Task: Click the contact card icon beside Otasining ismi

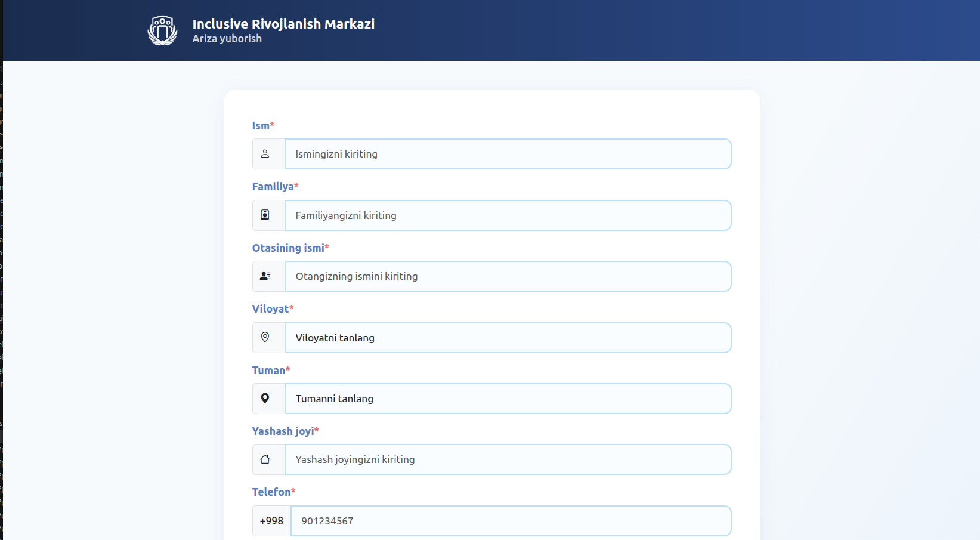Action: click(267, 276)
